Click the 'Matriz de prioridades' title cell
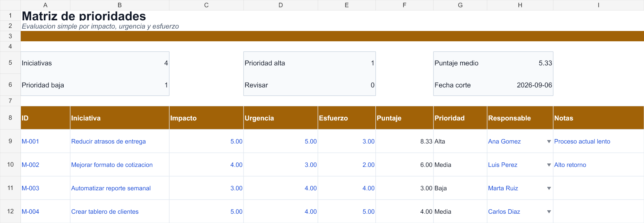Image resolution: width=644 pixels, height=223 pixels. click(x=84, y=16)
